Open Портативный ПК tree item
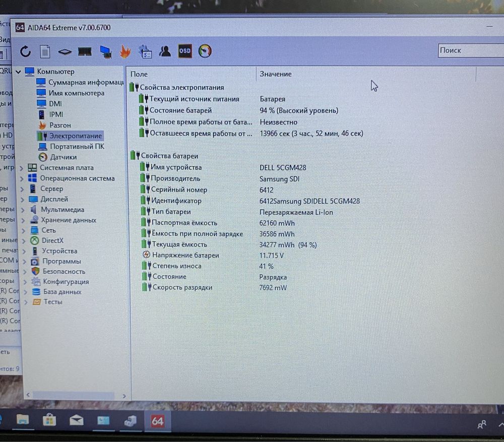The width and height of the screenshot is (504, 442). tap(77, 146)
